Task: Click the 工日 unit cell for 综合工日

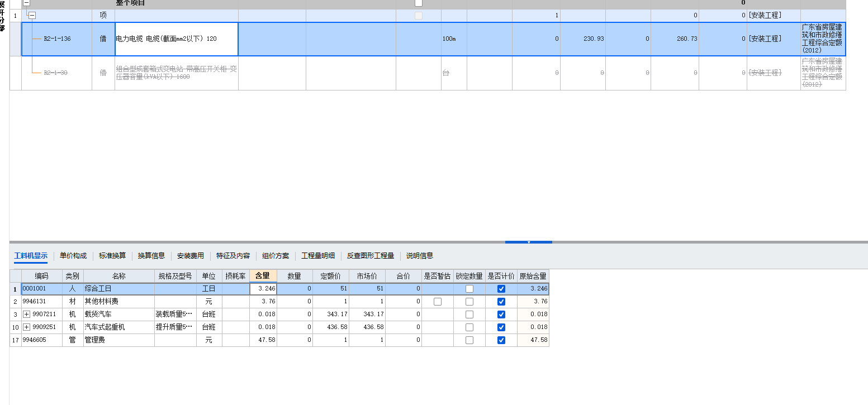Action: pyautogui.click(x=209, y=289)
